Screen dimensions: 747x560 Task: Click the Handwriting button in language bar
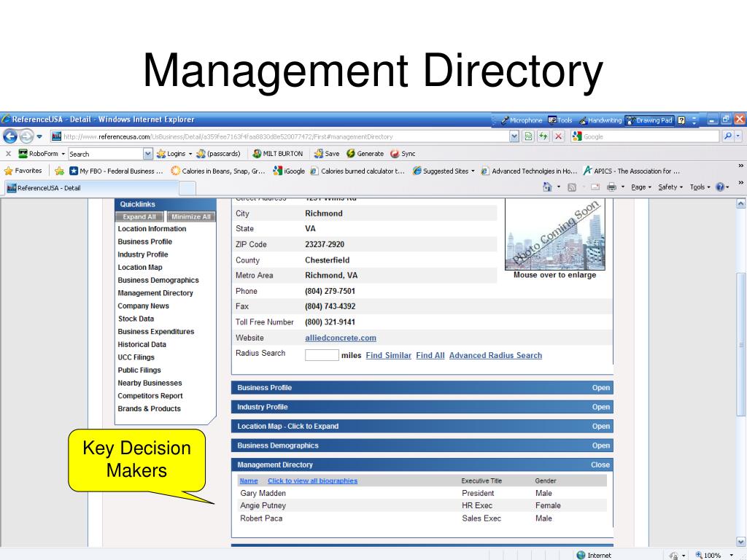(x=600, y=120)
